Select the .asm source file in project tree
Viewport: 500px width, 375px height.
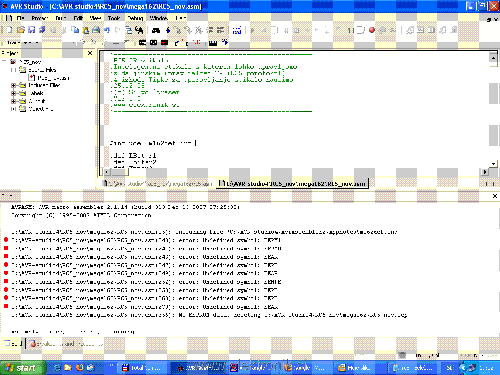coord(48,78)
